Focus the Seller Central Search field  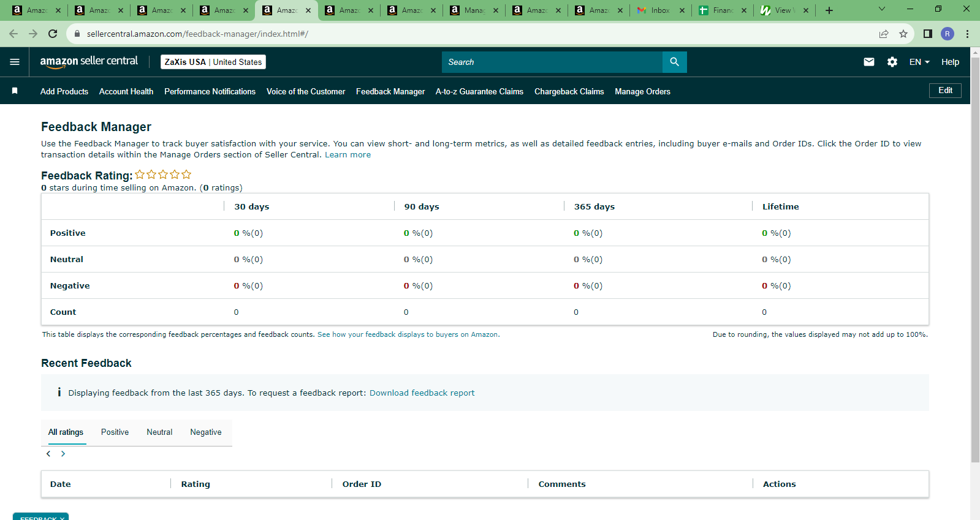tap(552, 62)
